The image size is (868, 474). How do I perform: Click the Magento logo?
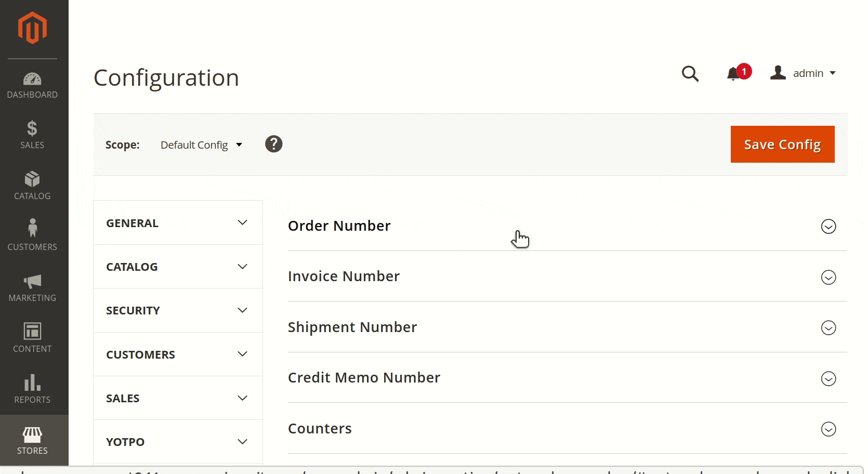(x=32, y=28)
